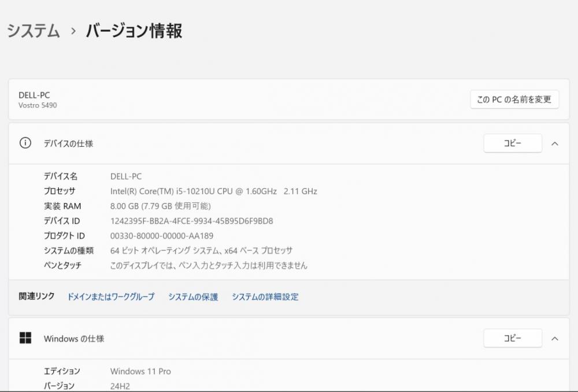The width and height of the screenshot is (578, 392).
Task: Select the RAM value 8.00 GB
Action: pos(160,206)
